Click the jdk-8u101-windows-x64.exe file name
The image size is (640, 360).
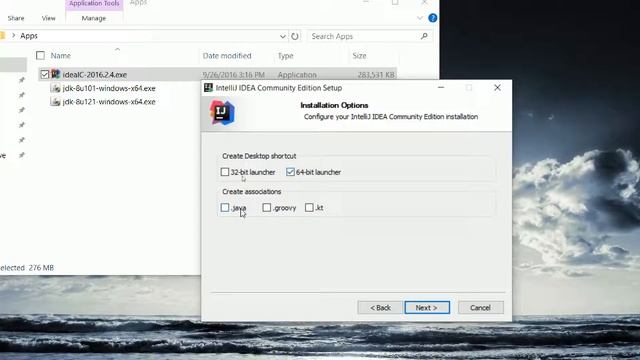pos(109,88)
